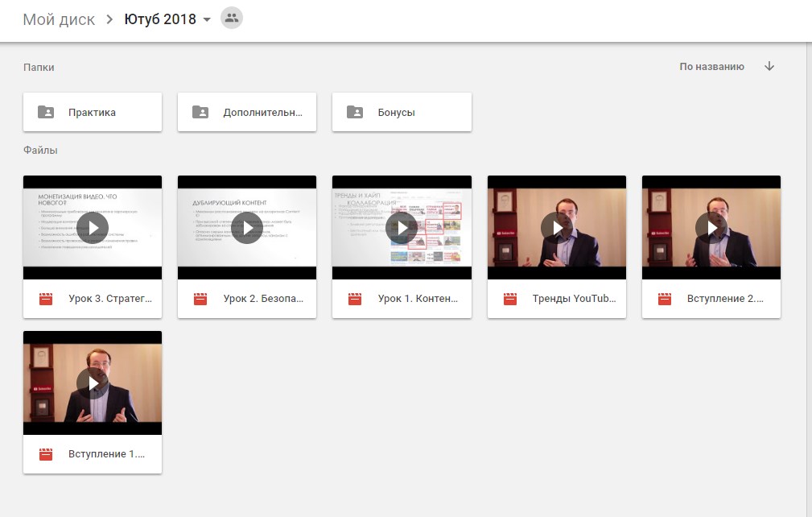Screen dimensions: 812x517
Task: Play the Урок 1. Контен... video thumbnail
Action: (402, 228)
